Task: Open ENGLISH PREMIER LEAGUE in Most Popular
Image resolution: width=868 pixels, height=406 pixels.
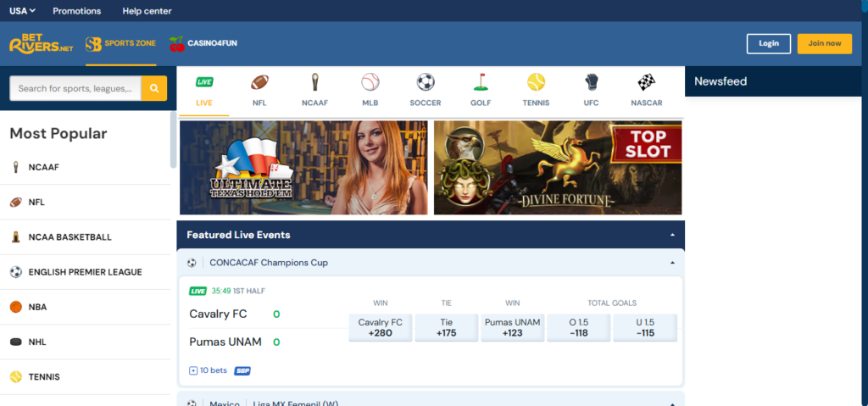Action: tap(86, 272)
